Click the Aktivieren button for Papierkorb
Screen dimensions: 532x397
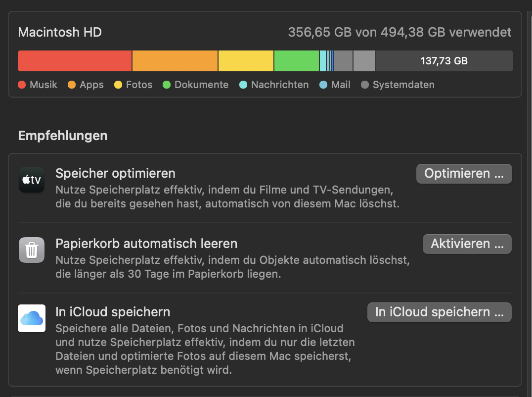pyautogui.click(x=467, y=244)
